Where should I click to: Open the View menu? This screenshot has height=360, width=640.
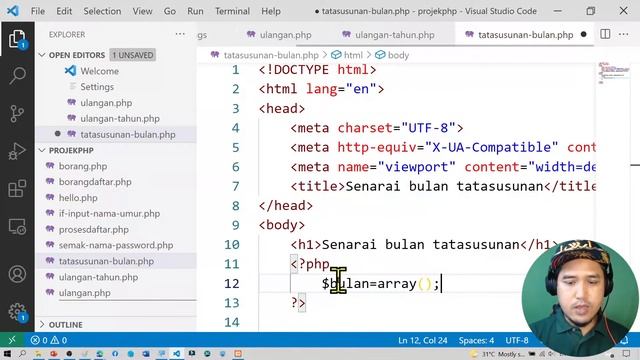(x=142, y=11)
